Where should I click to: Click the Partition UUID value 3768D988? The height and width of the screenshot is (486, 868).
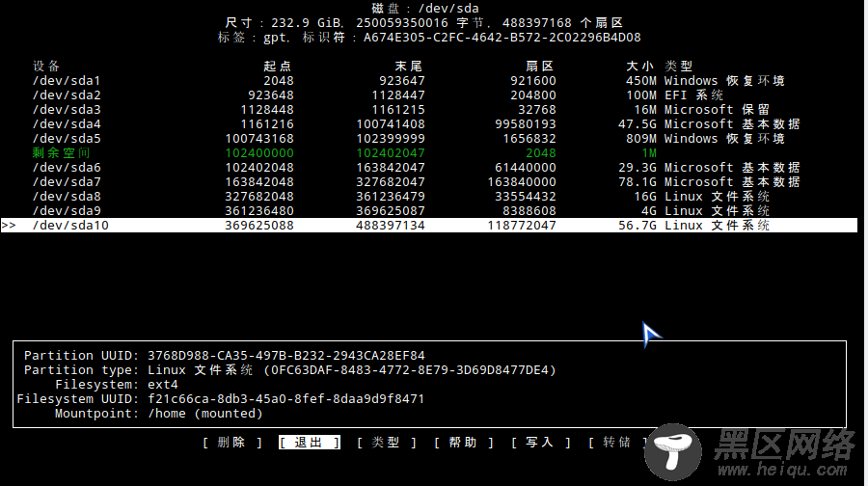(286, 356)
